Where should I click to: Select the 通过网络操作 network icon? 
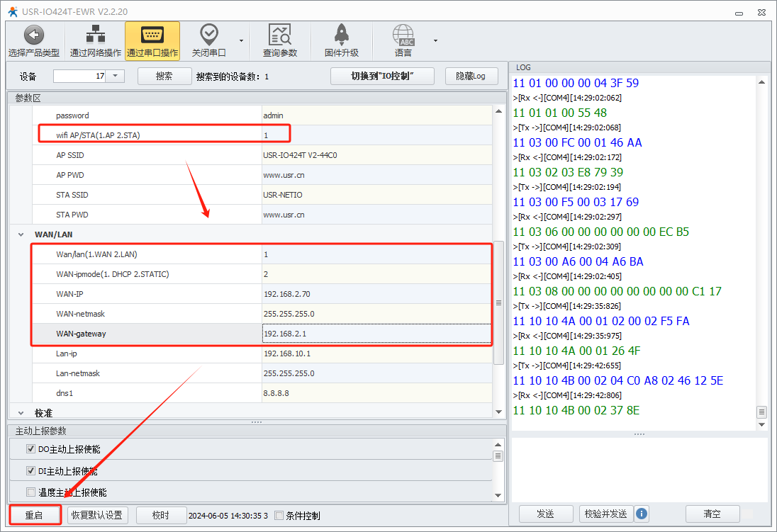[x=95, y=35]
